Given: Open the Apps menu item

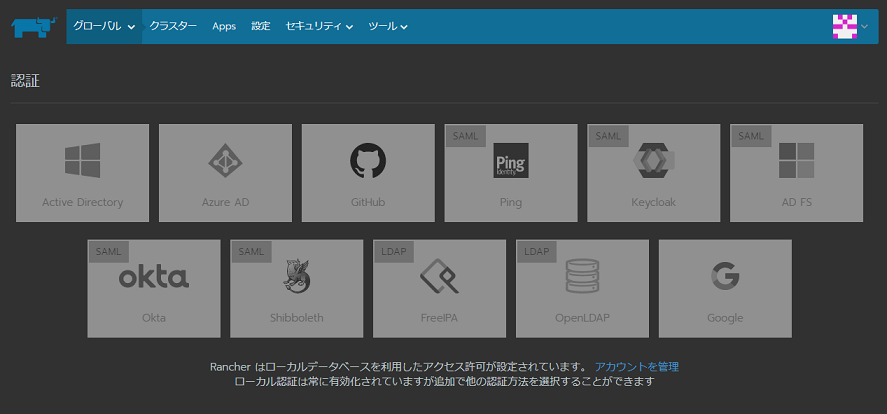Looking at the screenshot, I should pos(224,26).
